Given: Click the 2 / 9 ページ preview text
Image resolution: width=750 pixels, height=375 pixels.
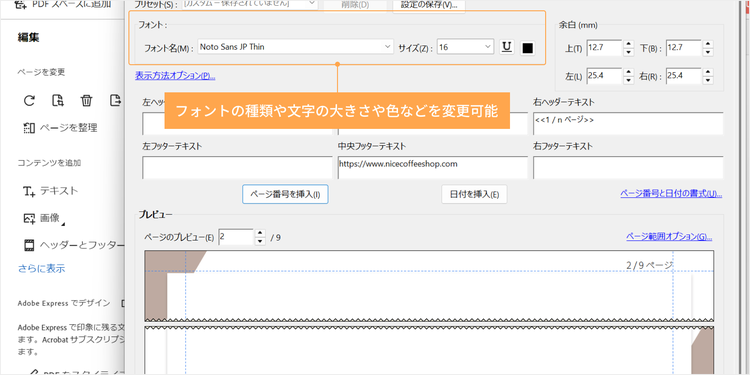Looking at the screenshot, I should tap(650, 265).
